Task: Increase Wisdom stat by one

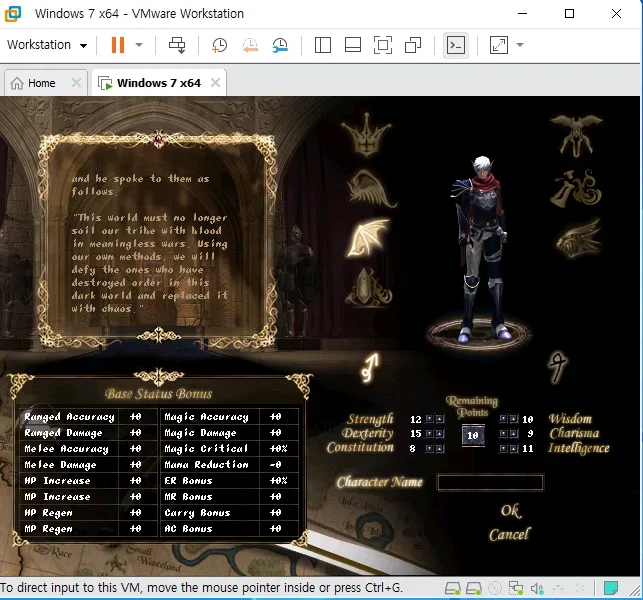Action: [x=513, y=419]
